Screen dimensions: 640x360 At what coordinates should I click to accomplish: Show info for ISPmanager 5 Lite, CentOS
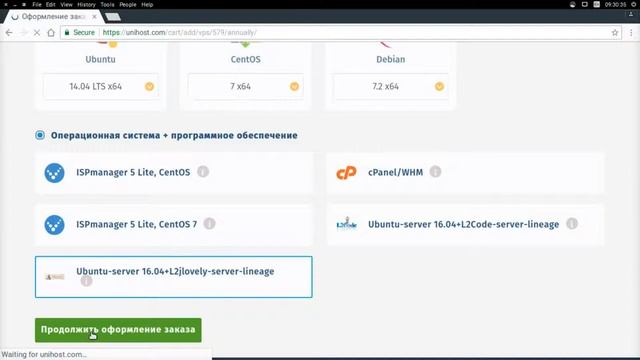pyautogui.click(x=203, y=172)
